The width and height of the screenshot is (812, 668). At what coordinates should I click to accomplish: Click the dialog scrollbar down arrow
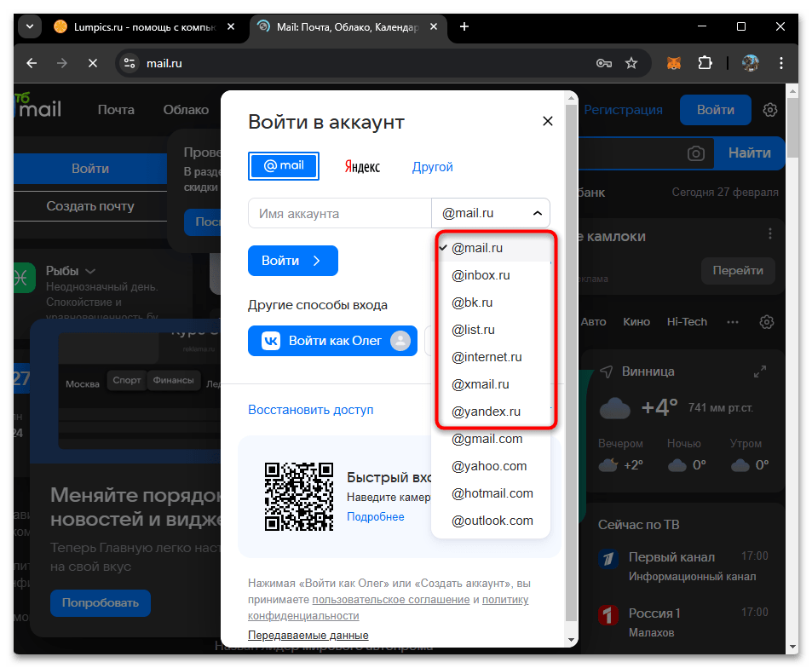coord(571,640)
